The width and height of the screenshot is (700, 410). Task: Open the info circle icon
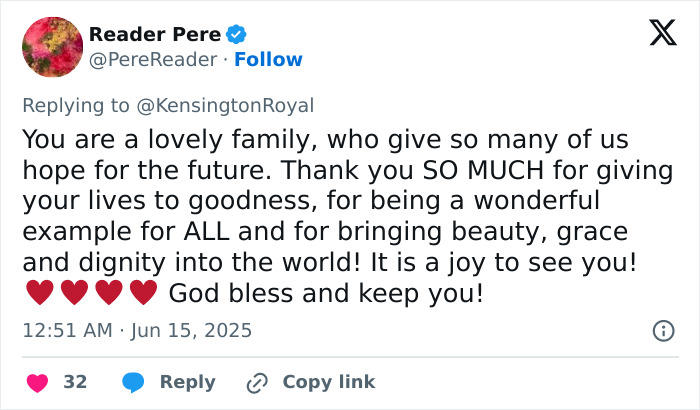pyautogui.click(x=662, y=330)
